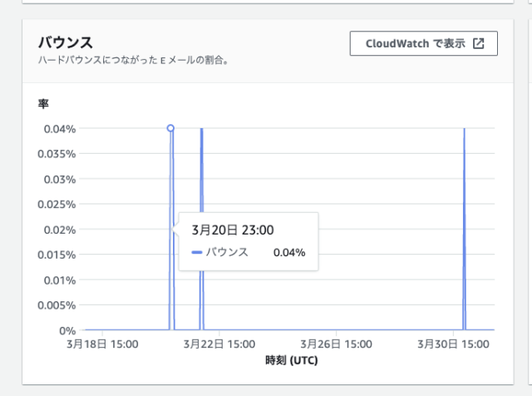Select the highlighted data point circle at 0.04%

click(x=170, y=128)
